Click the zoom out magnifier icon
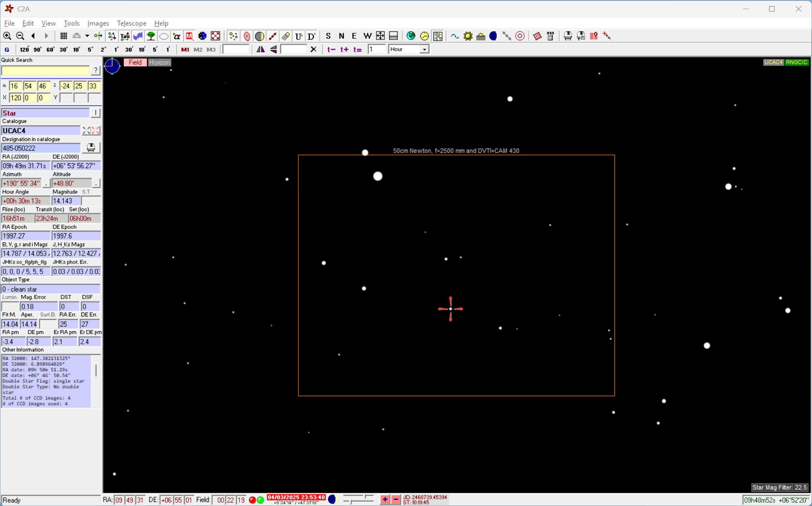 click(20, 36)
